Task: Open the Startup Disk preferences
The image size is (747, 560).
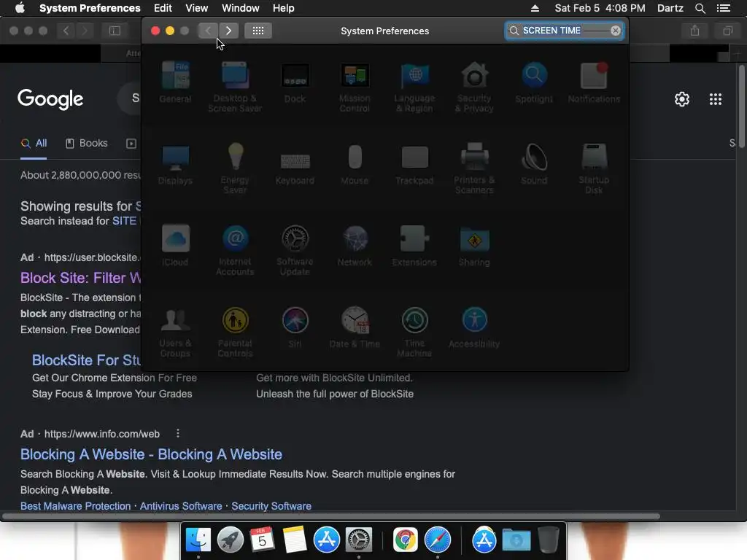Action: click(x=594, y=168)
